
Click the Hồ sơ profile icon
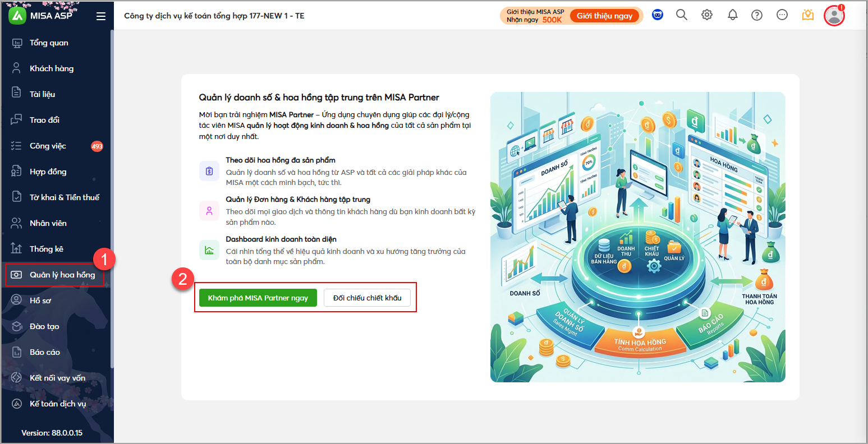point(17,300)
